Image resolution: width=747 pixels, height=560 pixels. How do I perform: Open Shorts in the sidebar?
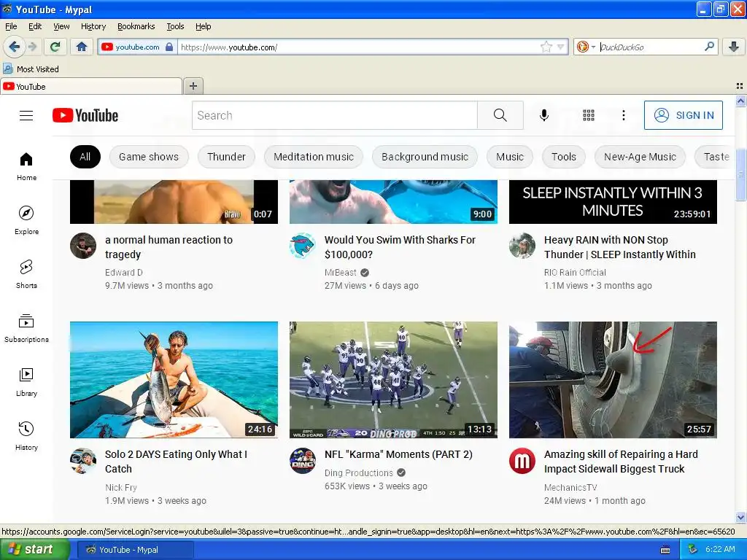(27, 274)
